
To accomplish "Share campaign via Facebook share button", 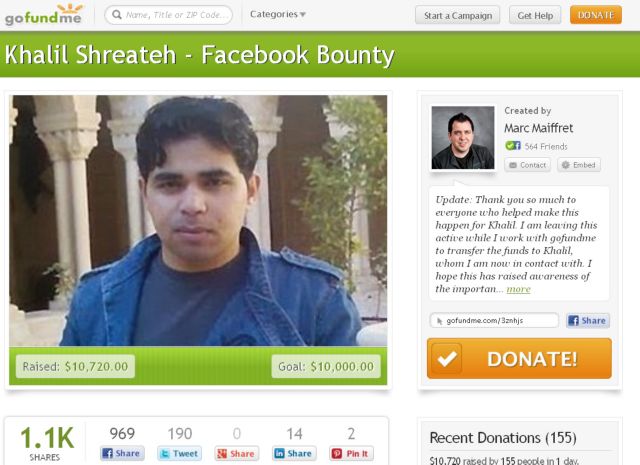I will [x=122, y=453].
